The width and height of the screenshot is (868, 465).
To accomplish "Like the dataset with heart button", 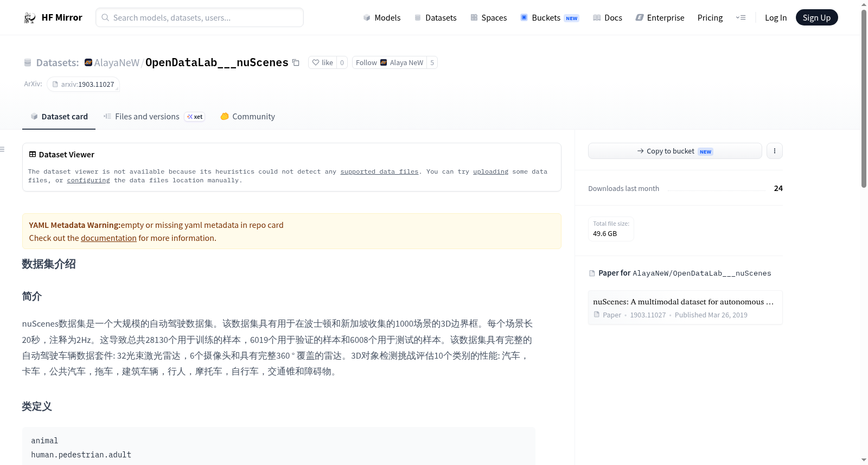I will click(x=323, y=62).
